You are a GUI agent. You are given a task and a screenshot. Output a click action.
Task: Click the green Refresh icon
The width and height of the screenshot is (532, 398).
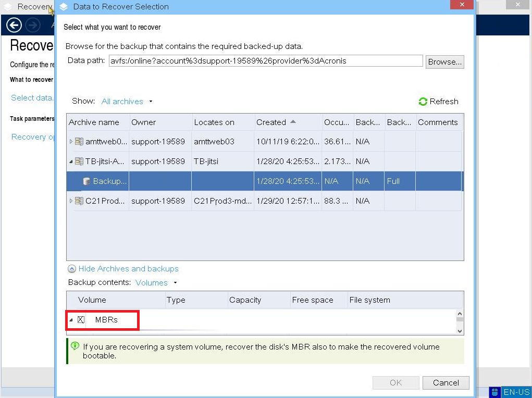423,102
